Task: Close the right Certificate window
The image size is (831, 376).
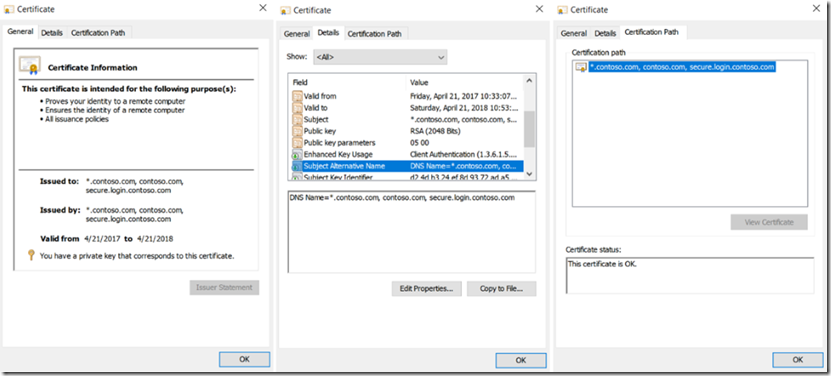Action: click(817, 8)
